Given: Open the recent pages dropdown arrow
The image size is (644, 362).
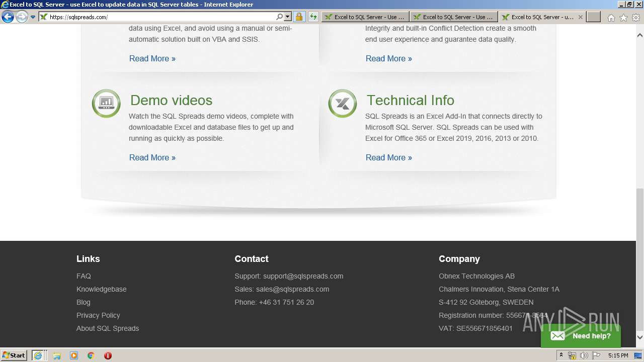Looking at the screenshot, I should pos(33,17).
